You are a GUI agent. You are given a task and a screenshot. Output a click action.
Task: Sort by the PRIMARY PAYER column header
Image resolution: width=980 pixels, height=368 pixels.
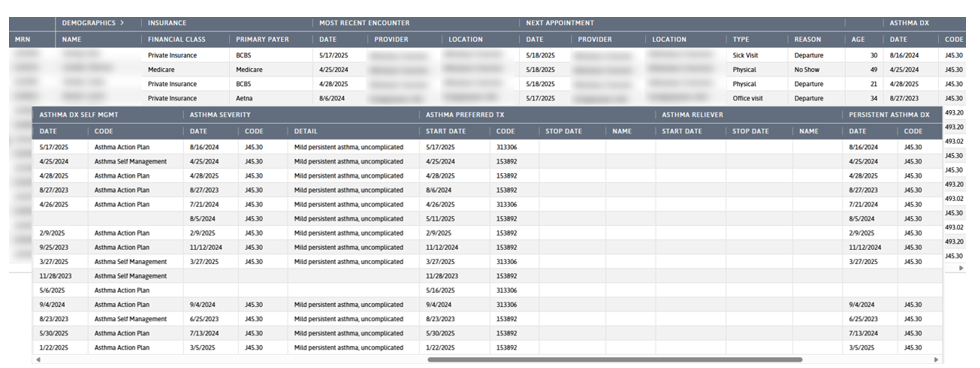point(262,39)
